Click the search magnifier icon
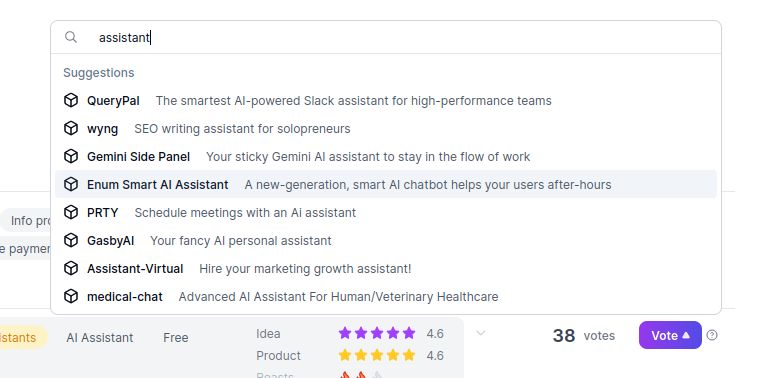Viewport: 763px width, 378px height. coord(71,37)
